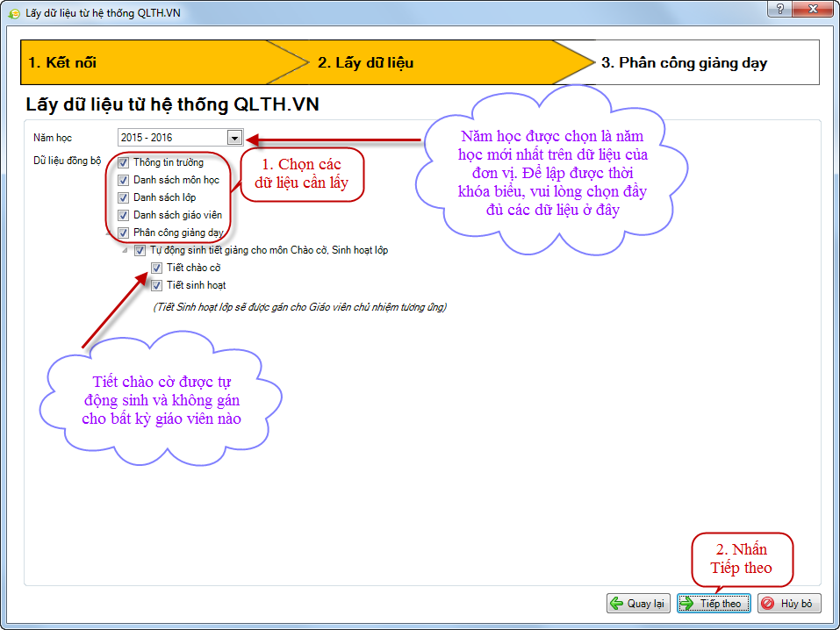Viewport: 840px width, 630px height.
Task: Click the green forward arrow icon on Tiếp theo
Action: (686, 603)
